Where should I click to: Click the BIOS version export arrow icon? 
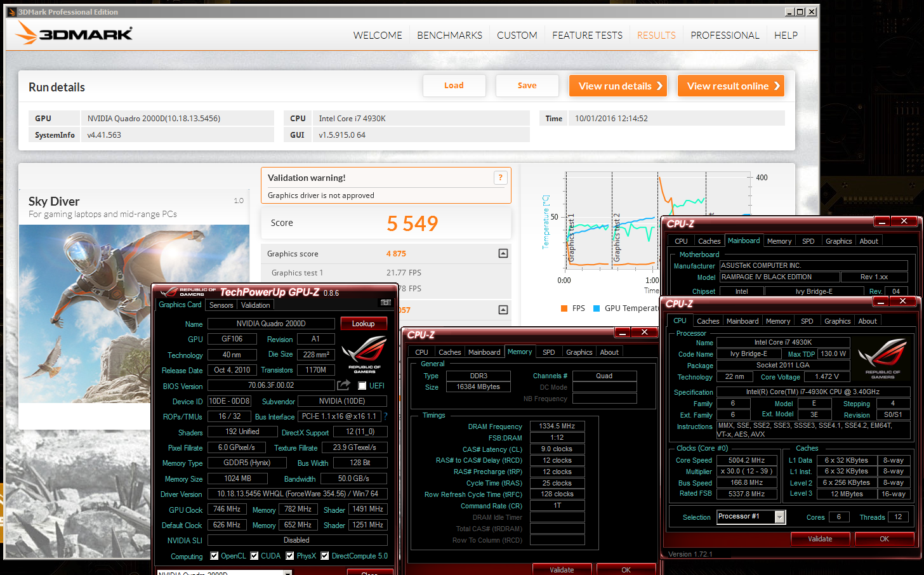pos(343,385)
